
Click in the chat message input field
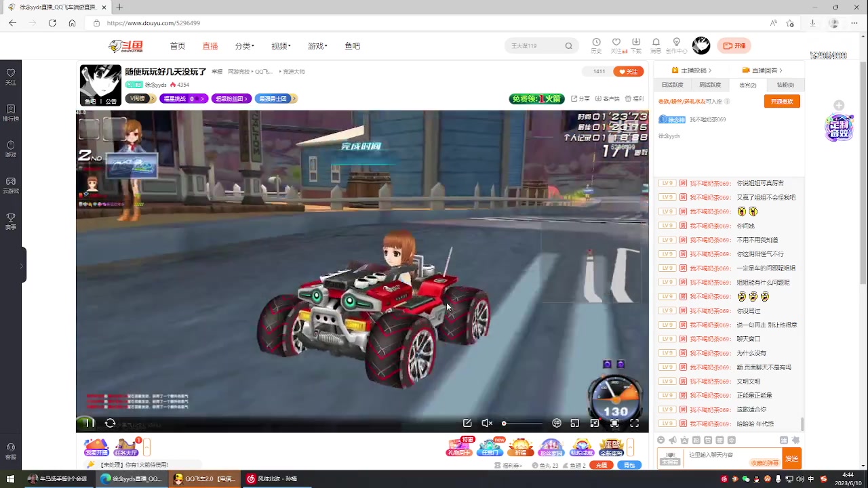pyautogui.click(x=732, y=458)
